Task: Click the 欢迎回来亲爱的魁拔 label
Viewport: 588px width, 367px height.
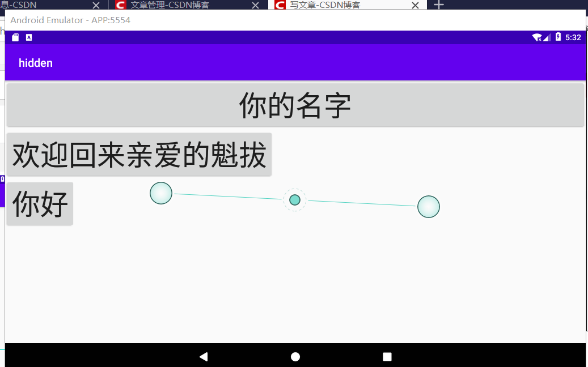Action: (x=138, y=153)
